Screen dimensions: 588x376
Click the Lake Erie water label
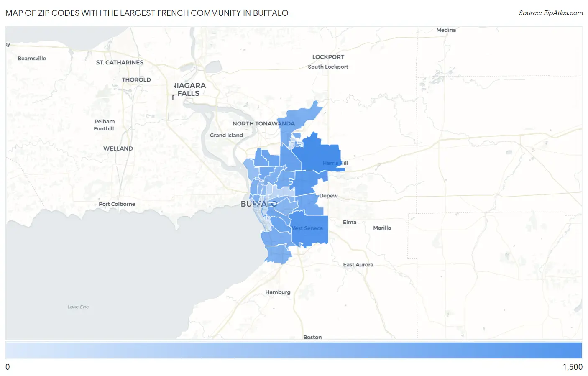click(x=78, y=307)
